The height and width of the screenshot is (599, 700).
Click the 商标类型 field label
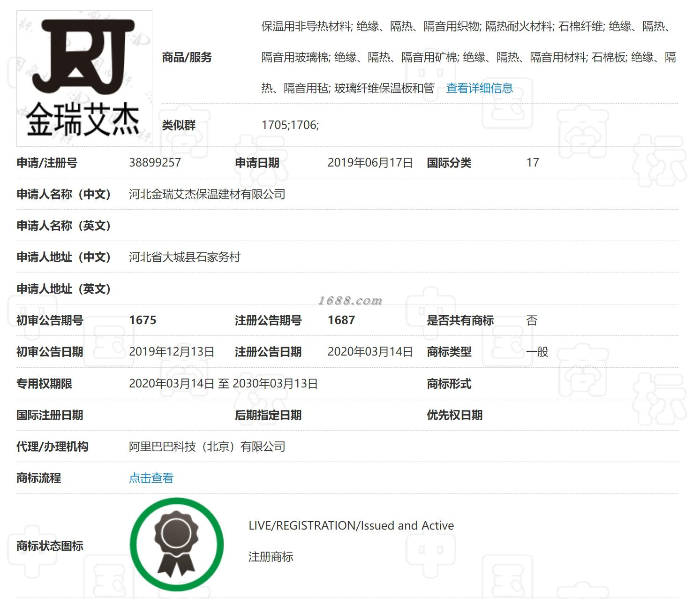click(x=449, y=352)
